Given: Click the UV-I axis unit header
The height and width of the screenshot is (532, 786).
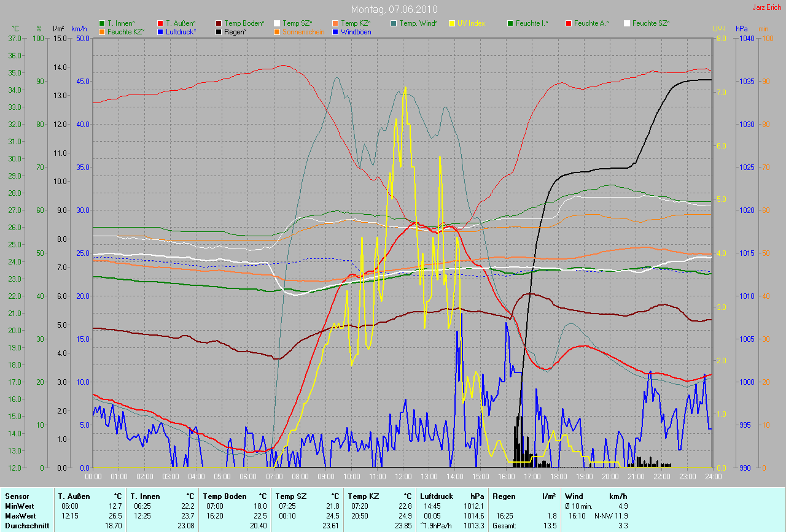Looking at the screenshot, I should 719,29.
